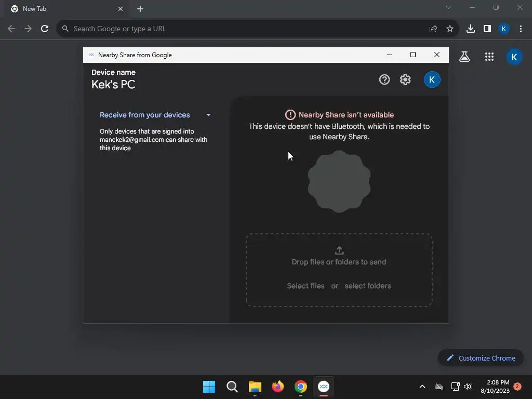
Task: Open Windows Start menu
Action: (209, 387)
